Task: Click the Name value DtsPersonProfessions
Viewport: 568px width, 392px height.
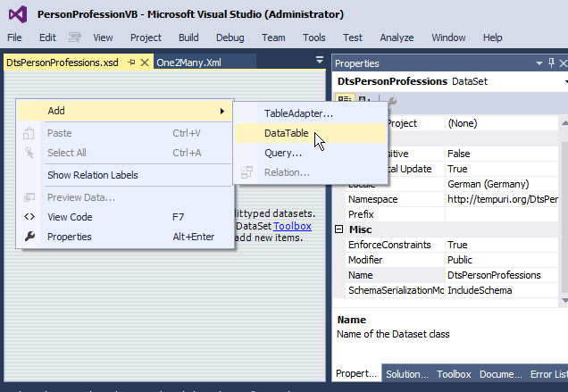Action: pos(502,275)
